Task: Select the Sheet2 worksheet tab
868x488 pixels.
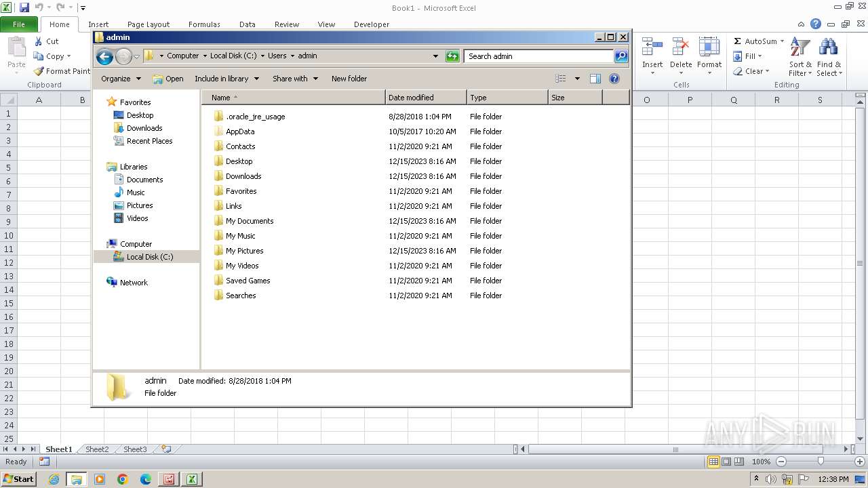Action: [97, 449]
